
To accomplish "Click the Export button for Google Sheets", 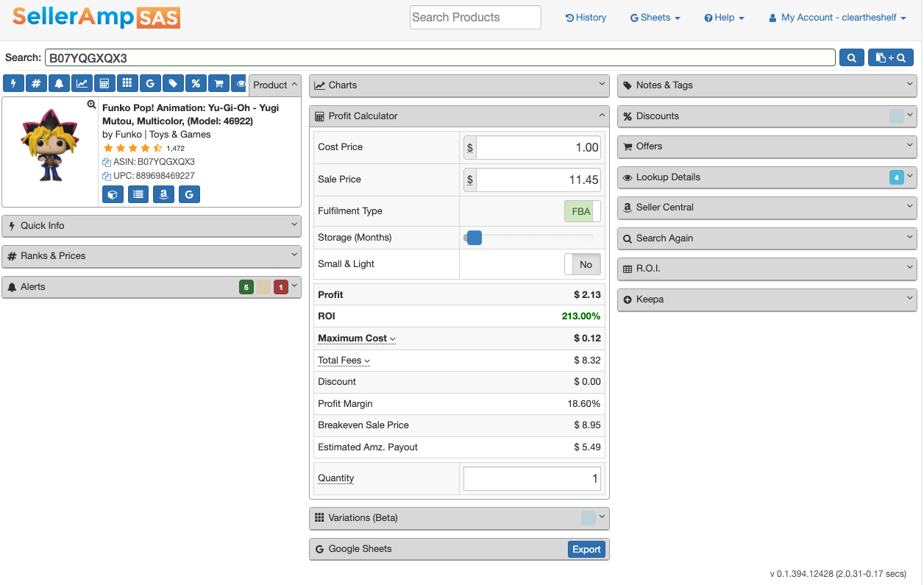I will coord(586,550).
